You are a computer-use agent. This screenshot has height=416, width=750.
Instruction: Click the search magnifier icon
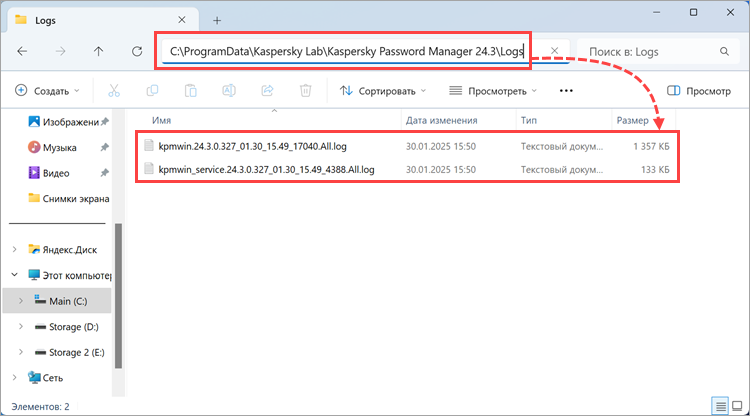click(724, 51)
